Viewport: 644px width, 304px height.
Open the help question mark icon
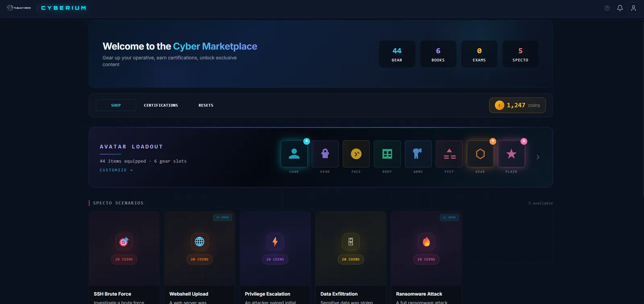607,8
